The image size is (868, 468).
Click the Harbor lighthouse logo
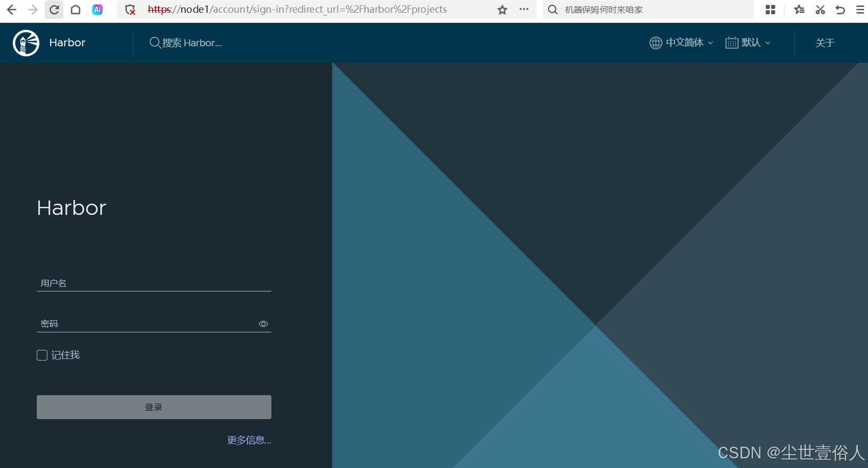tap(26, 43)
